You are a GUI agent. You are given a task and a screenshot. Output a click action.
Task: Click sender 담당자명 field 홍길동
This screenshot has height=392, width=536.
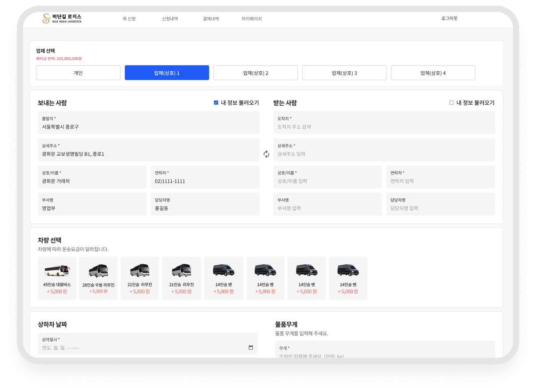[205, 204]
